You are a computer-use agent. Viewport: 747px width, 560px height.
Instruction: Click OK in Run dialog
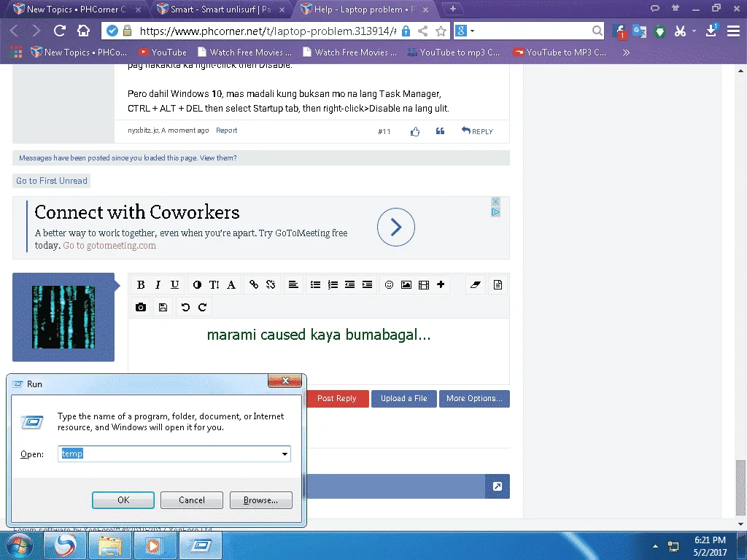click(123, 500)
